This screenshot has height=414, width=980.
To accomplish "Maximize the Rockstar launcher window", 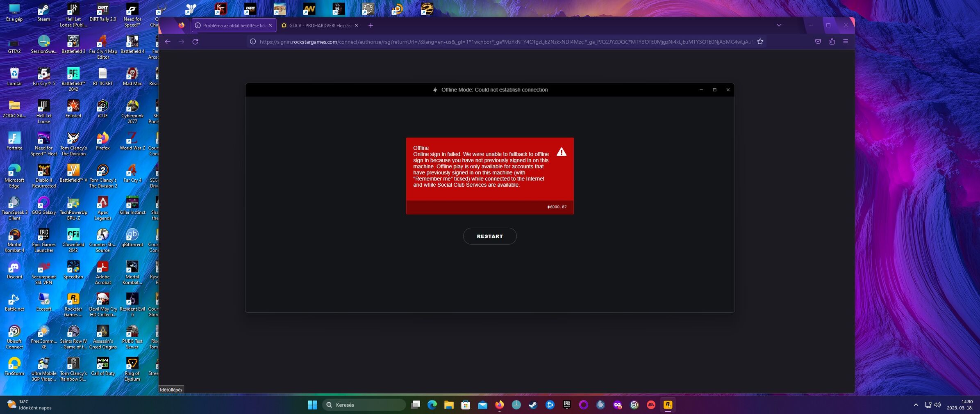I will pos(715,90).
